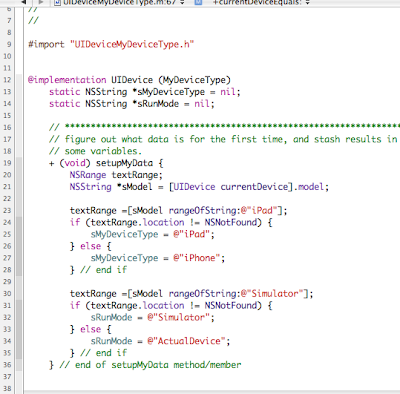Screen dimensions: 400x394
Task: Click the @implementation keyword
Action: pyautogui.click(x=67, y=80)
